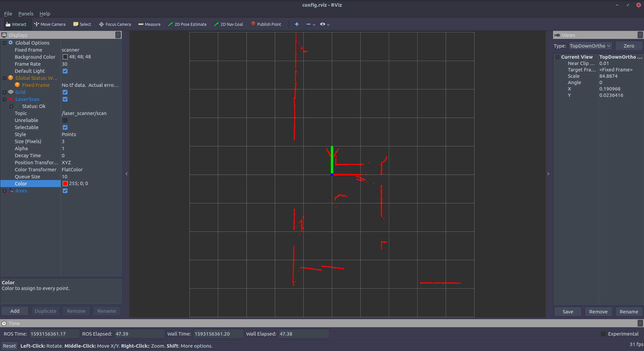
Task: Click the Publish Point tool
Action: pyautogui.click(x=266, y=24)
